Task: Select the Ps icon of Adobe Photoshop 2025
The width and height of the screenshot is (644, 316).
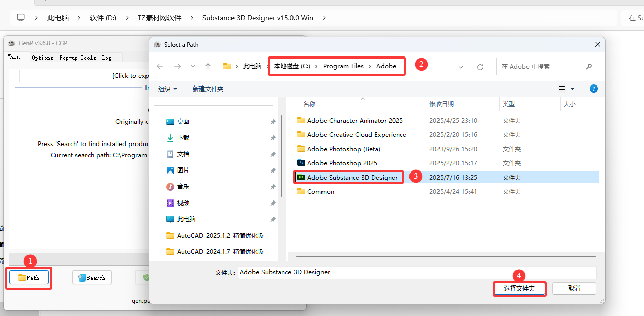Action: (x=301, y=163)
